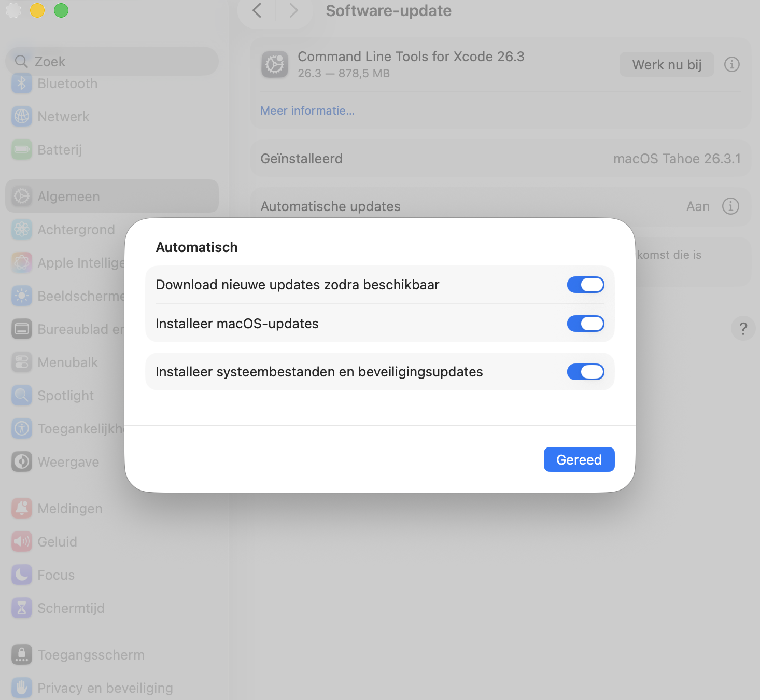Screen dimensions: 760x700
Task: Click the info icon next to Automatische updates
Action: pos(730,206)
